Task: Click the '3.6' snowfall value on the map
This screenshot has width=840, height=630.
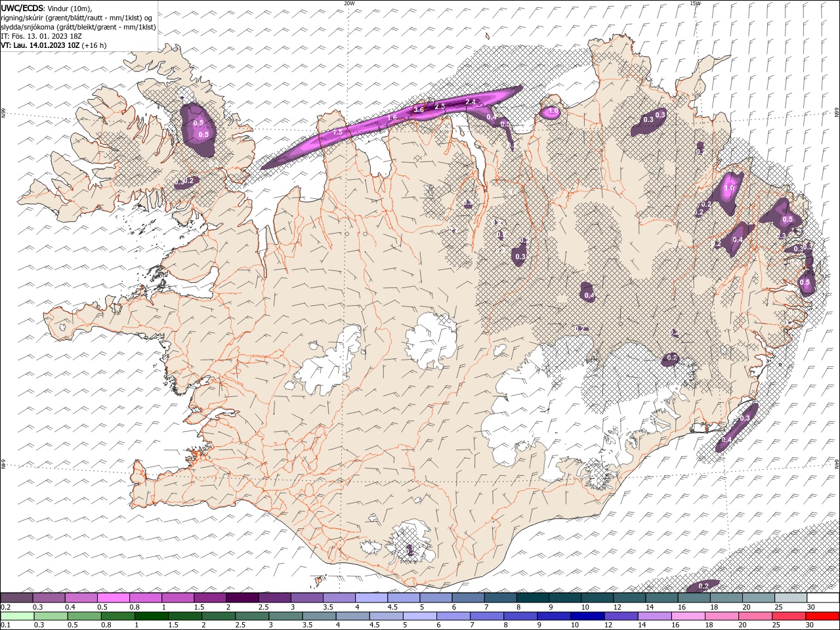Action: [419, 110]
